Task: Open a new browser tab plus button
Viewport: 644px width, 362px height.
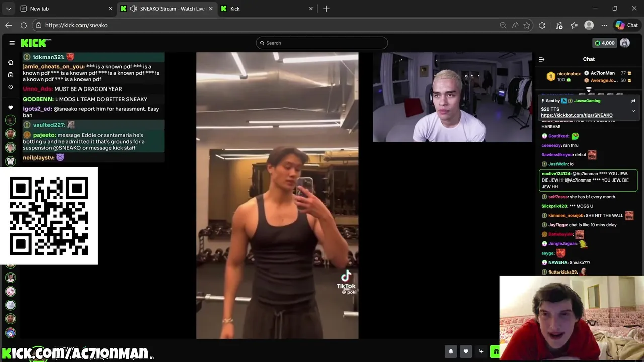Action: pos(326,9)
